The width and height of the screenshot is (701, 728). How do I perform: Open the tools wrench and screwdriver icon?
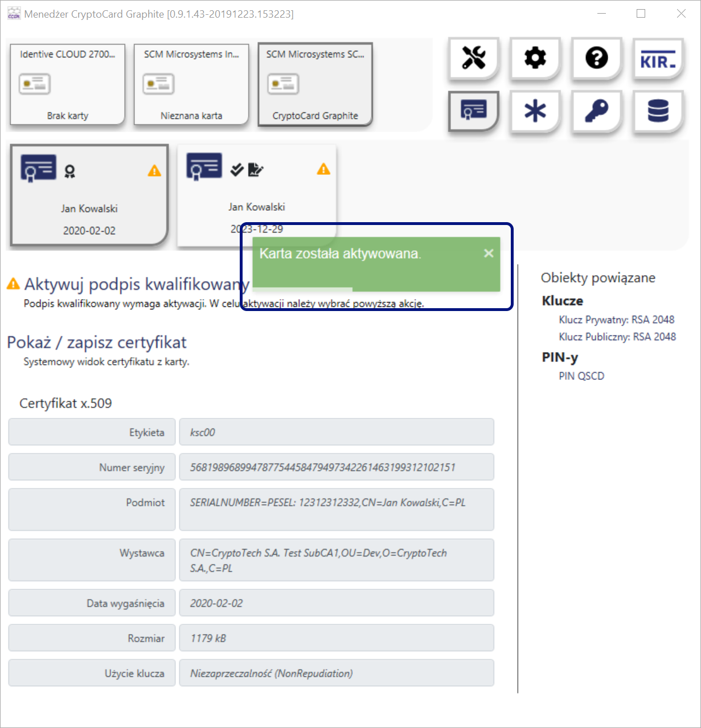pos(473,58)
